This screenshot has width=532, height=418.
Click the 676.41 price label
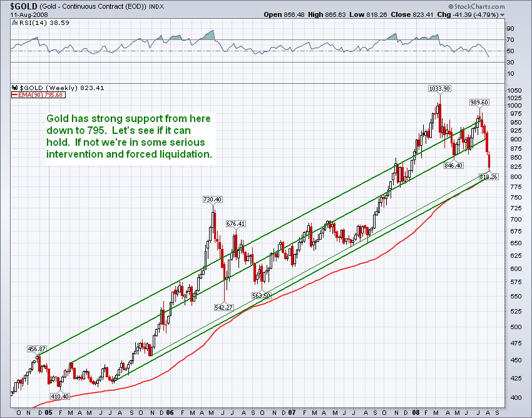(x=236, y=223)
